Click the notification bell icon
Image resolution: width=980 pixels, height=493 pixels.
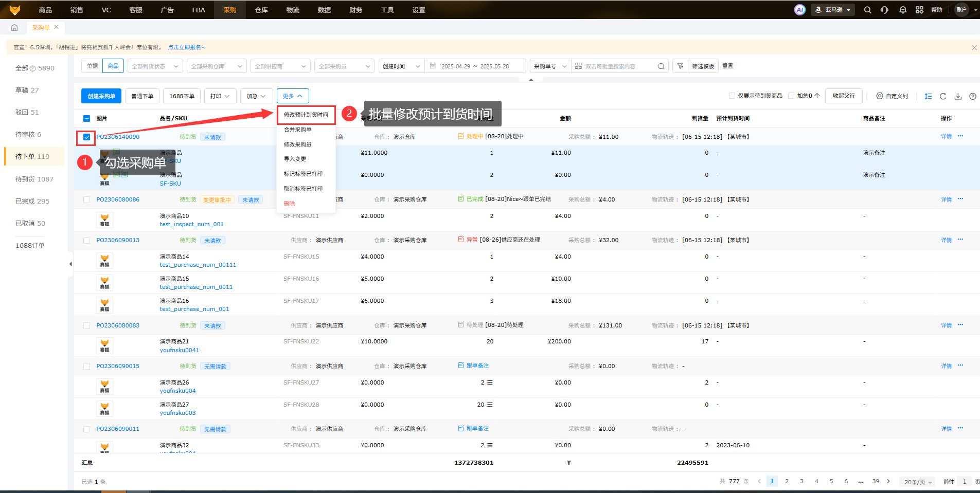tap(902, 10)
